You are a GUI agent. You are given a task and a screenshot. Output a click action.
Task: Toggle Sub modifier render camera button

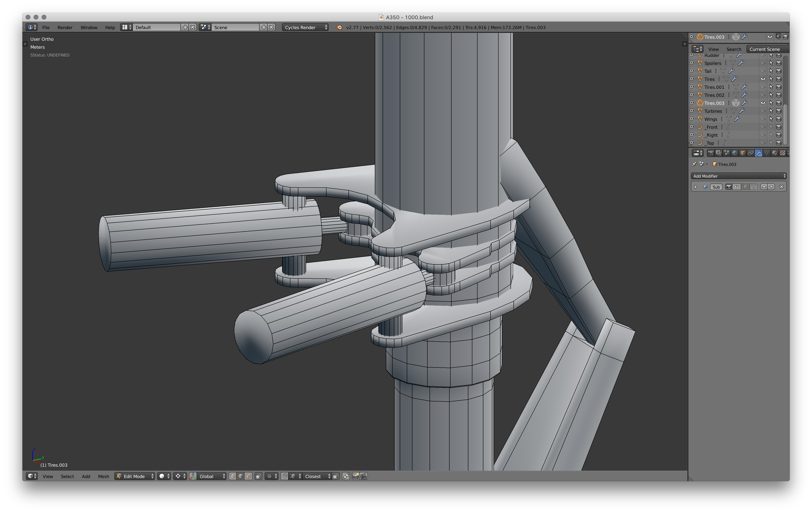tap(729, 187)
